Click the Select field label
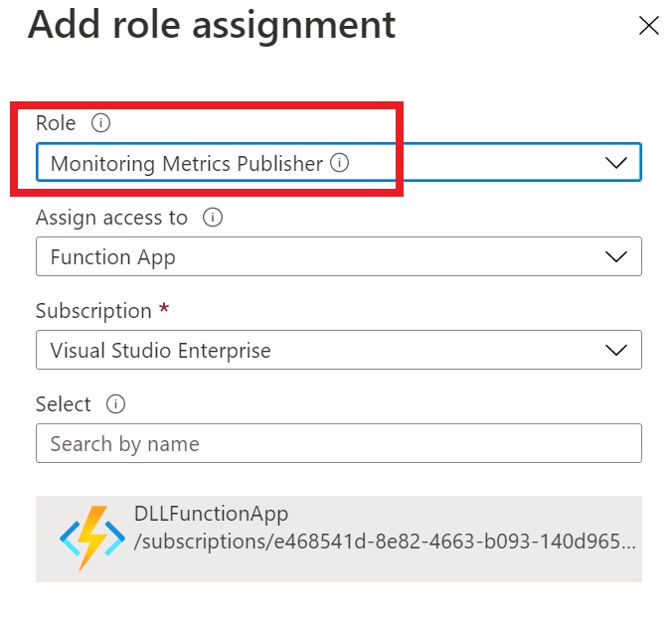 (64, 404)
